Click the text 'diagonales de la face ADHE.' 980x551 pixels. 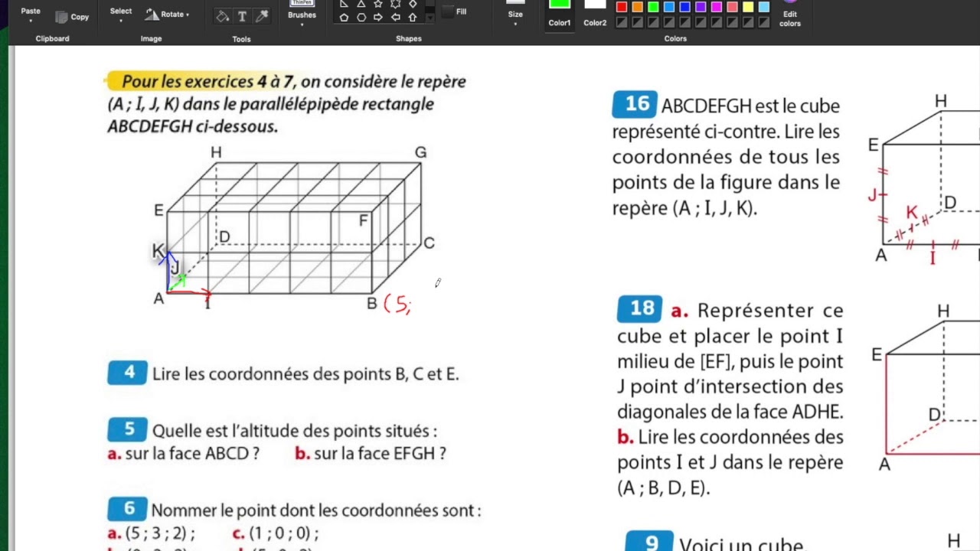(730, 412)
